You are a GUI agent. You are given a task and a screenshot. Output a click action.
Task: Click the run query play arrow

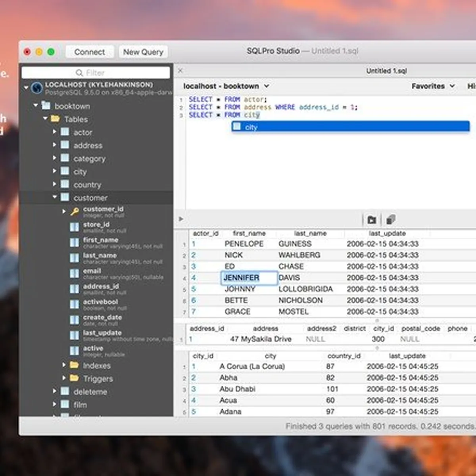pos(181,219)
